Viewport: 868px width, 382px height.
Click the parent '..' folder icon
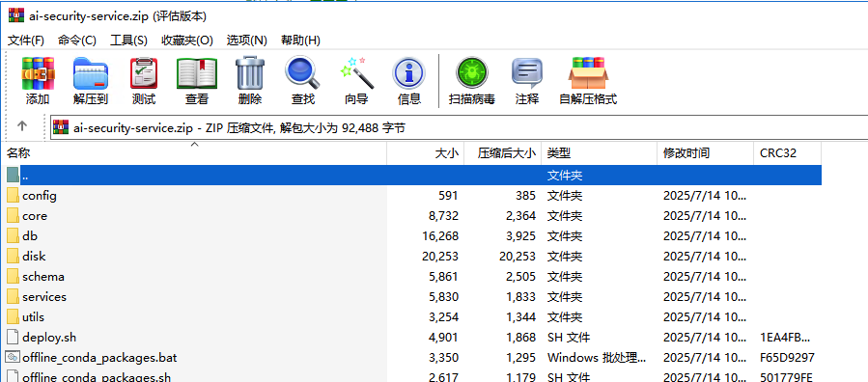point(13,175)
